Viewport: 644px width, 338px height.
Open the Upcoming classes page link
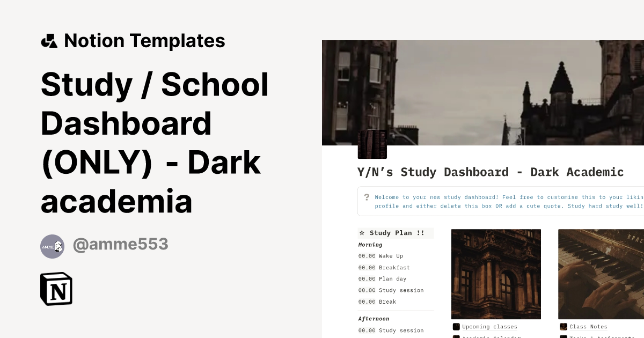[489, 327]
